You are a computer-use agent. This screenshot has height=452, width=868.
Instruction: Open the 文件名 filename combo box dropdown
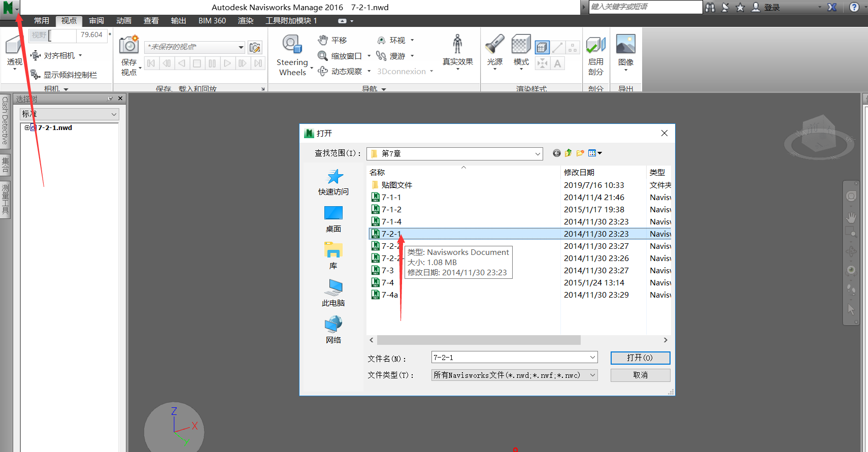coord(592,358)
